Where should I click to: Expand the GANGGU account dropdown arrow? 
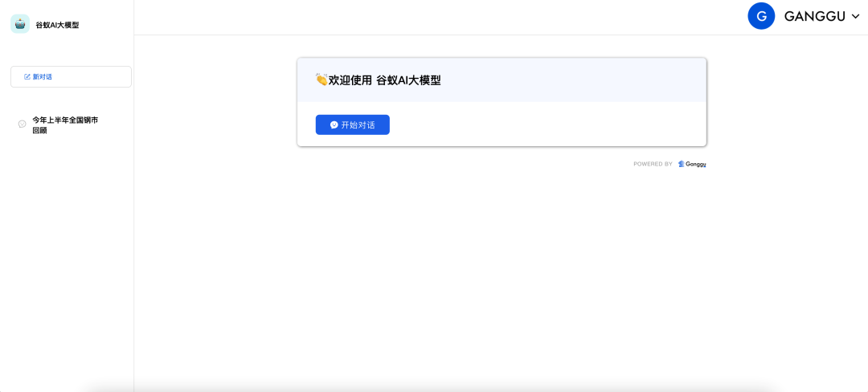pyautogui.click(x=855, y=17)
